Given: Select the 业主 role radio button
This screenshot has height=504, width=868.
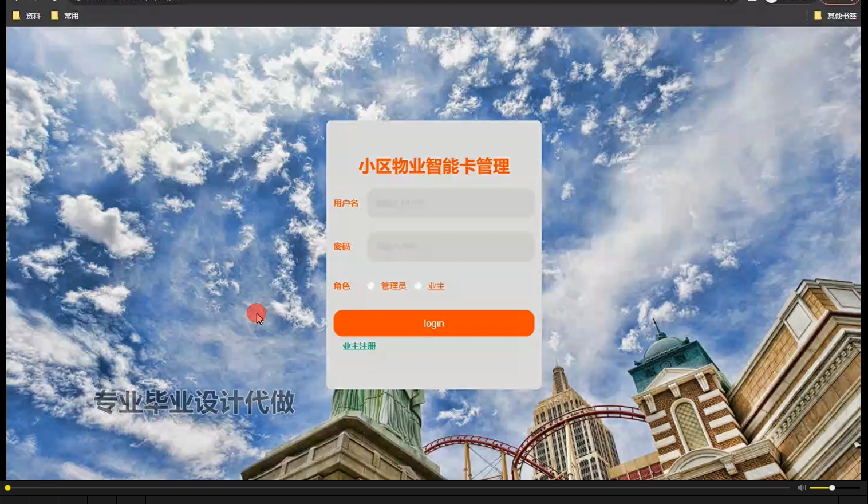Looking at the screenshot, I should 419,285.
